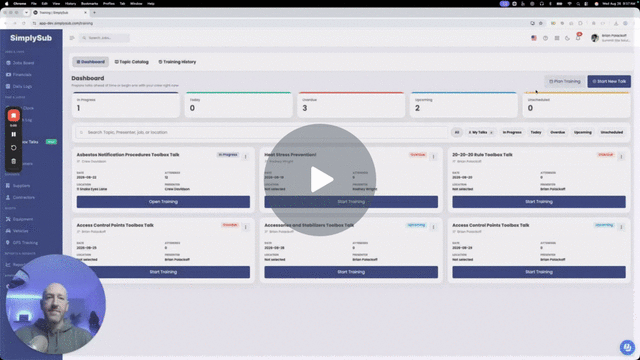The height and width of the screenshot is (360, 640).
Task: Toggle the In Progress filter chip
Action: [x=512, y=132]
